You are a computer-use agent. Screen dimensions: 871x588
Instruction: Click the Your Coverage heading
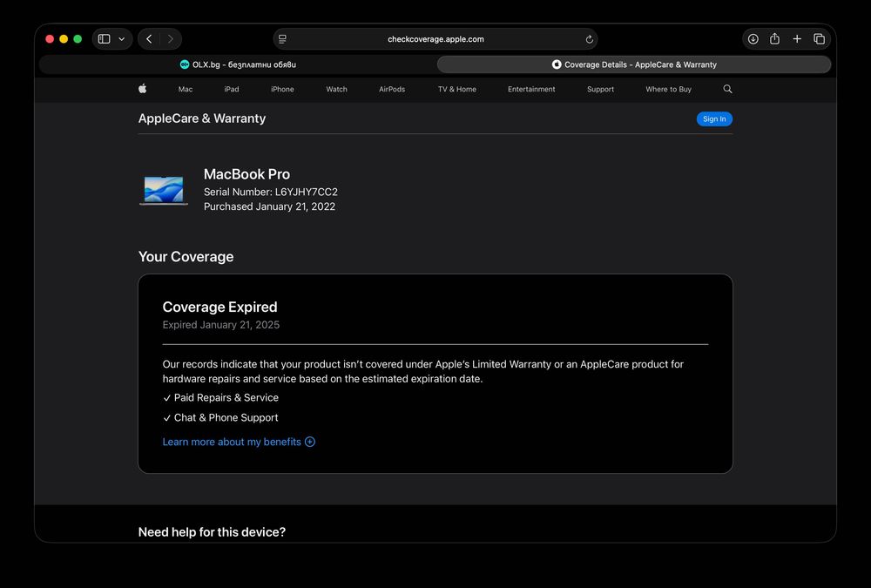(186, 257)
